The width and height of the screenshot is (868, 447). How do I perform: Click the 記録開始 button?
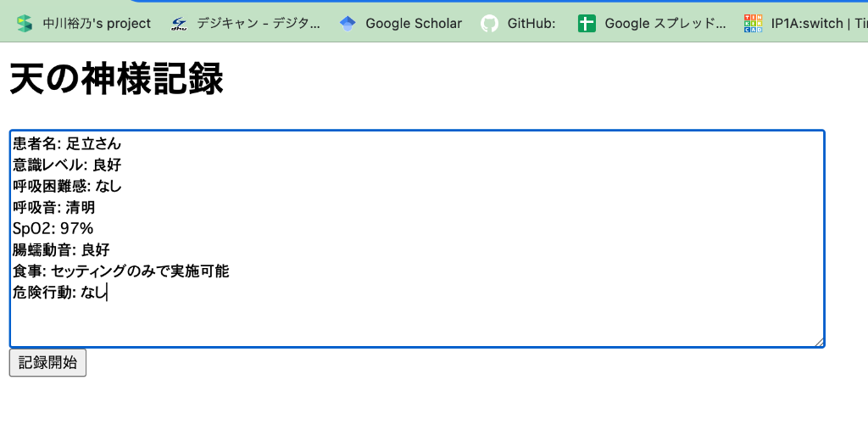[47, 363]
